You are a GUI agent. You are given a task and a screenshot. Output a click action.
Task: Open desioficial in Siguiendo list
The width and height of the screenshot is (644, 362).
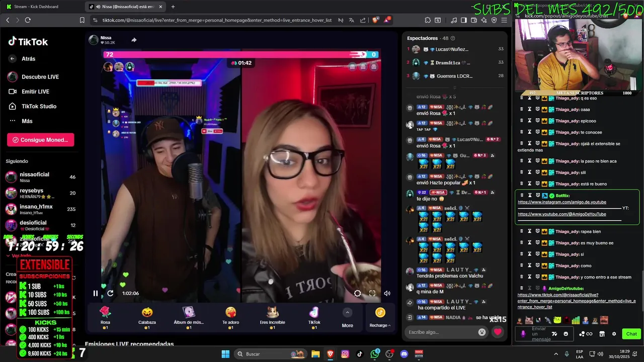click(40, 225)
